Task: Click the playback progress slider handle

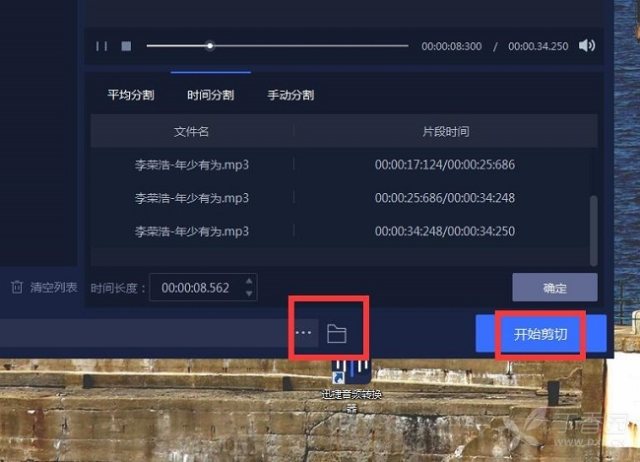Action: point(210,45)
